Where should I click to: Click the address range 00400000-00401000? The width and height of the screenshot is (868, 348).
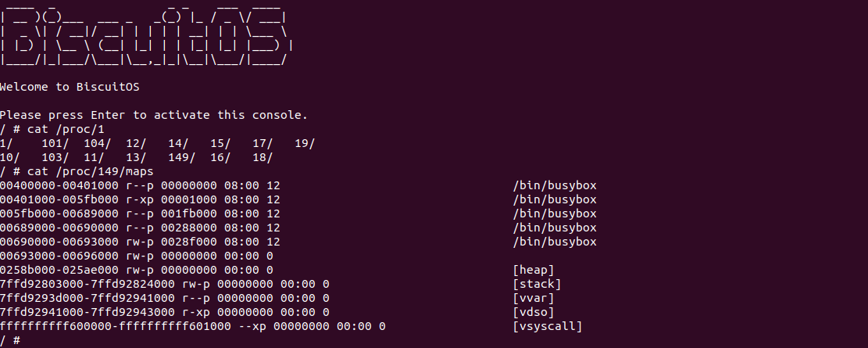pyautogui.click(x=59, y=185)
